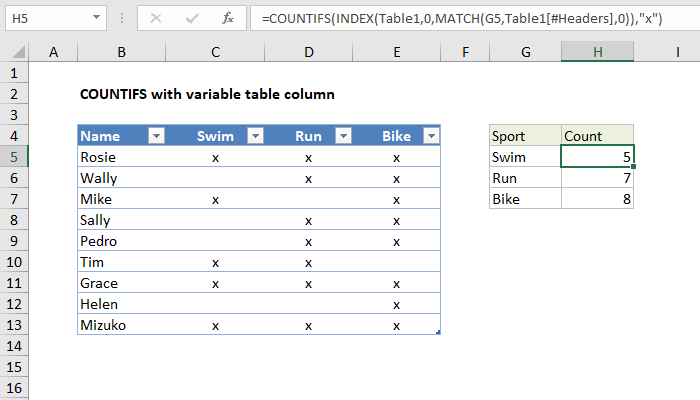Click the Sport header cell
Image resolution: width=700 pixels, height=400 pixels.
tap(525, 136)
